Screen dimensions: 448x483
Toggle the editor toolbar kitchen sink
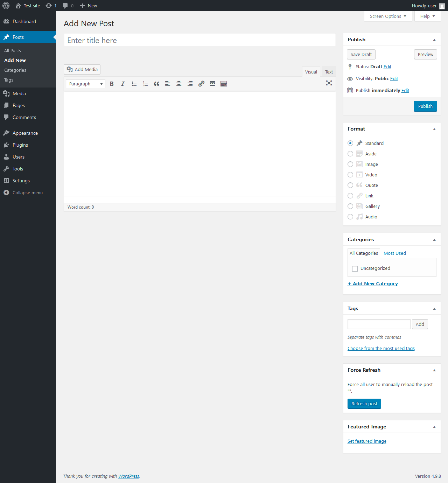coord(224,84)
